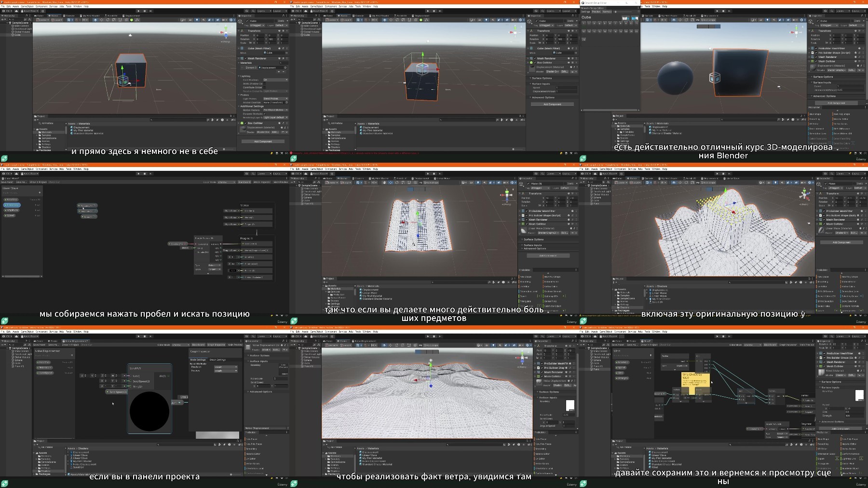This screenshot has height=488, width=868.
Task: Open the Precision dropdown in the Scroll UV graph frame
Action: pyautogui.click(x=226, y=367)
